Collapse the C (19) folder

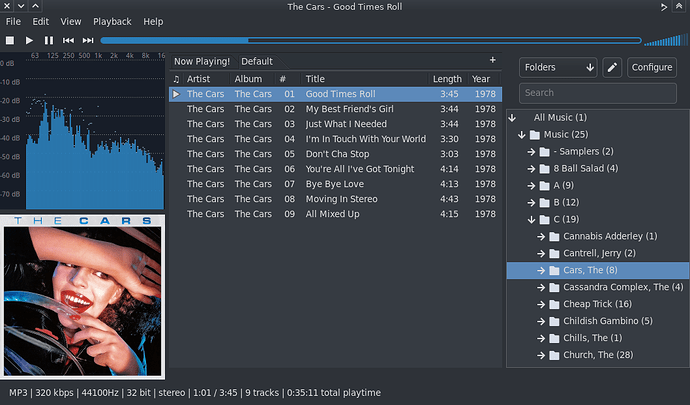pyautogui.click(x=531, y=220)
